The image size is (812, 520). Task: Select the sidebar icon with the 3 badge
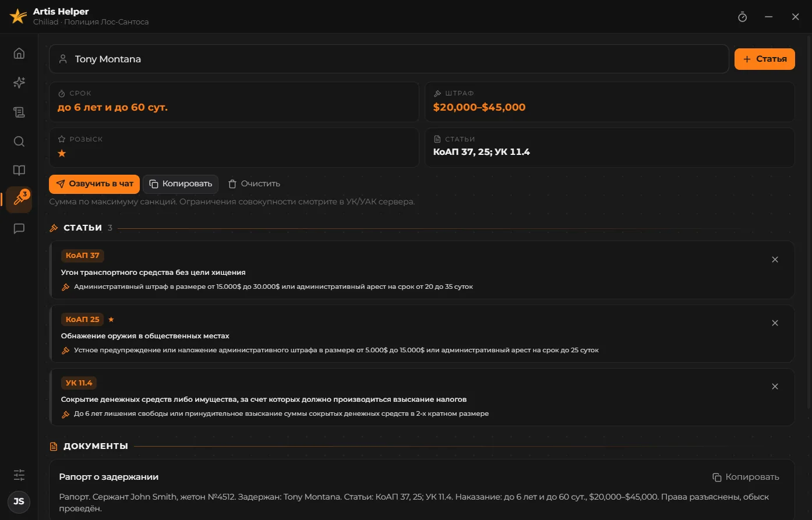(19, 200)
